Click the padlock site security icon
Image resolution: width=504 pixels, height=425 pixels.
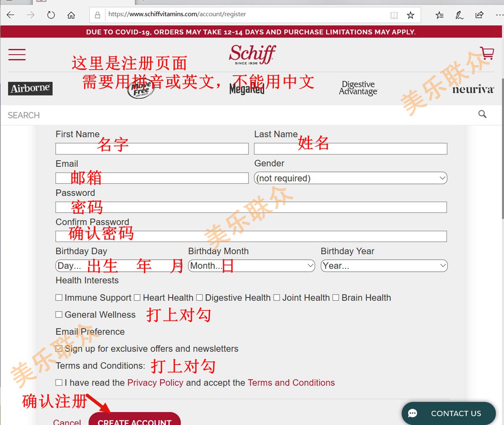tap(97, 15)
